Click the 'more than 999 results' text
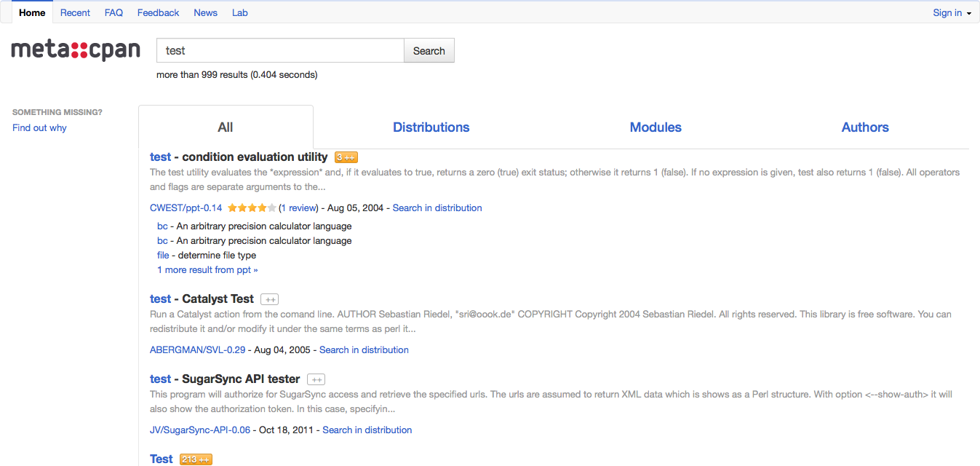This screenshot has height=466, width=980. tap(202, 75)
